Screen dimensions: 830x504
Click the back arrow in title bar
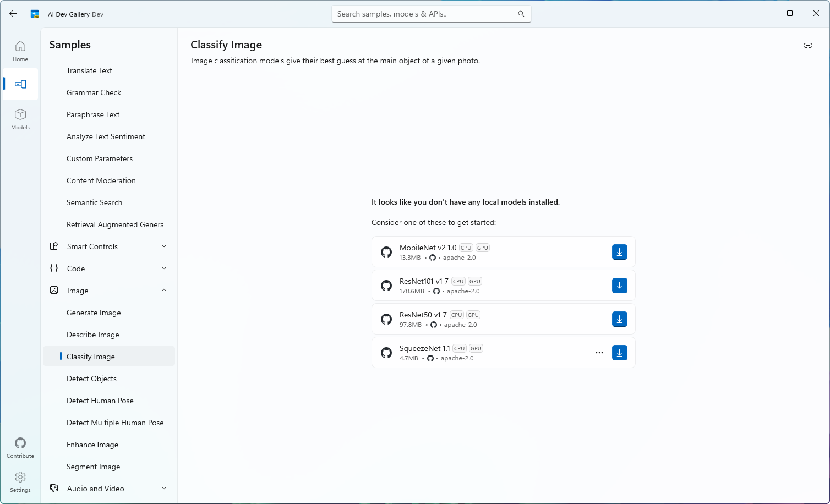click(13, 14)
